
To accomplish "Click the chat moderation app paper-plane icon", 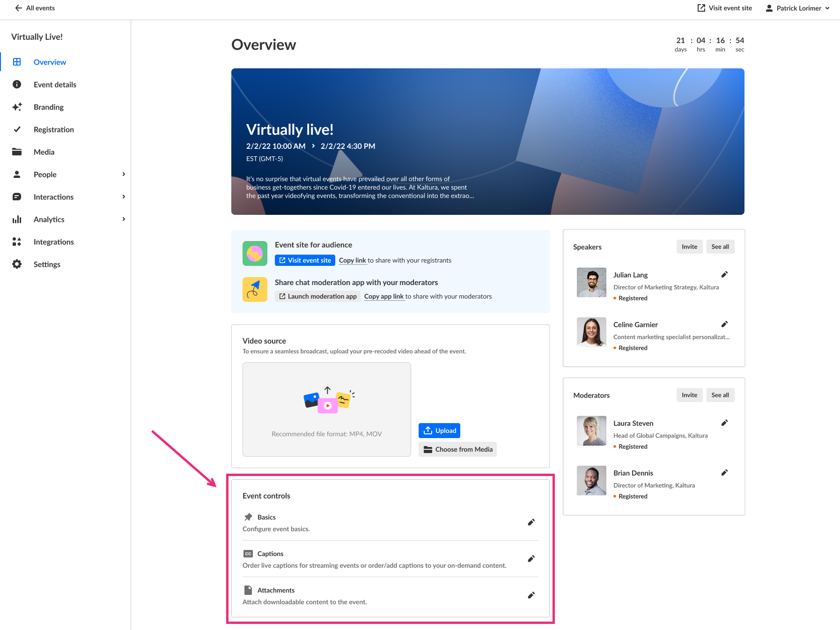I will [255, 289].
